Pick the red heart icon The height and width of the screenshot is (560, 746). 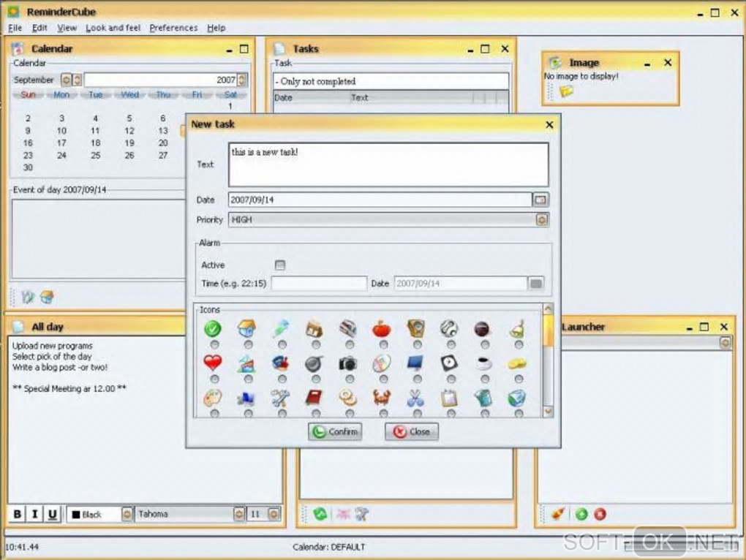point(213,363)
